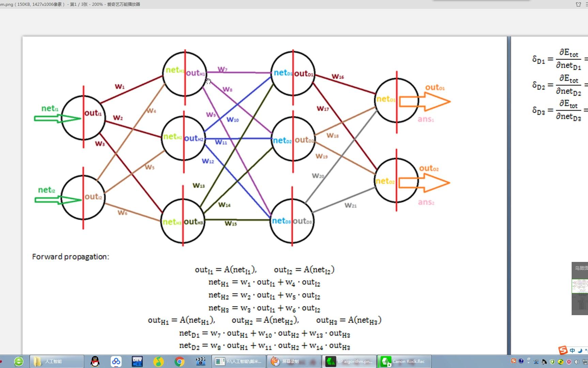The width and height of the screenshot is (588, 368).
Task: Click green shield security tray icon
Action: 552,362
